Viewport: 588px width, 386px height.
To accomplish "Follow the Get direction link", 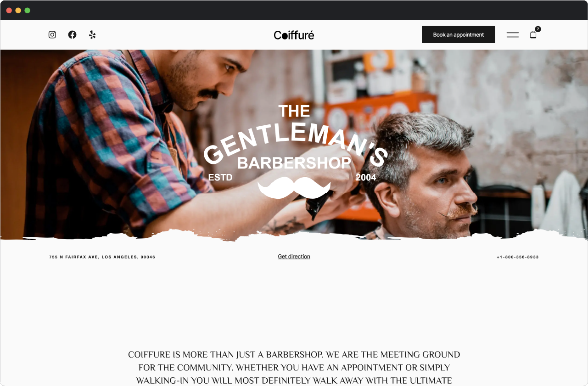I will click(x=294, y=257).
